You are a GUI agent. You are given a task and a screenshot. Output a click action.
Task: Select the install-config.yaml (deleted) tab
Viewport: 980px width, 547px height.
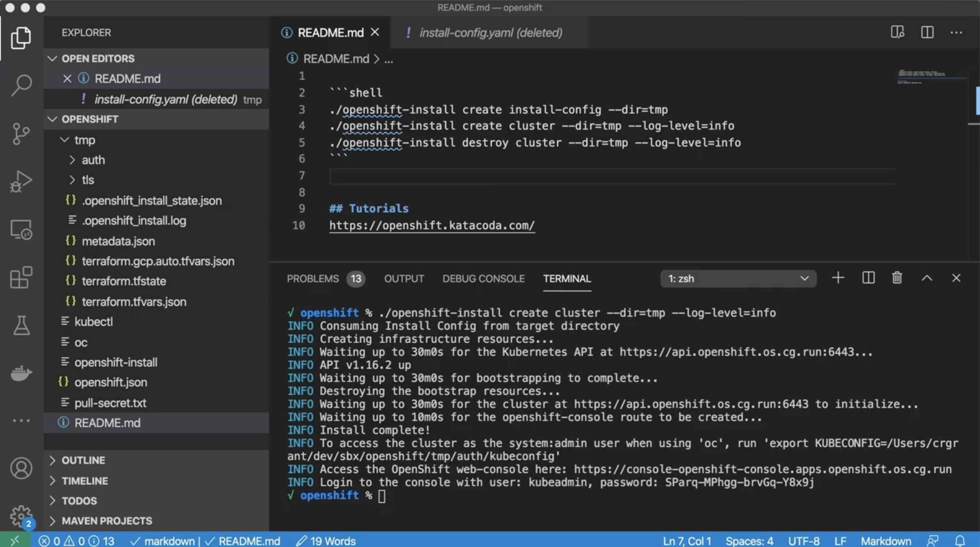click(x=490, y=33)
